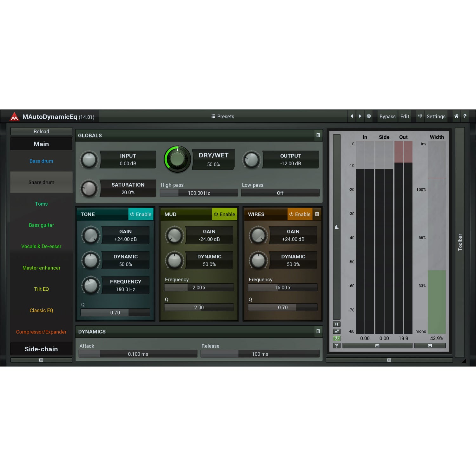This screenshot has width=476, height=476.
Task: Open the Presets browser
Action: click(223, 116)
